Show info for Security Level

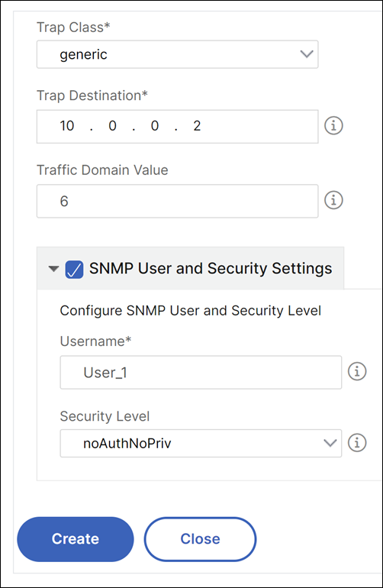pos(357,442)
